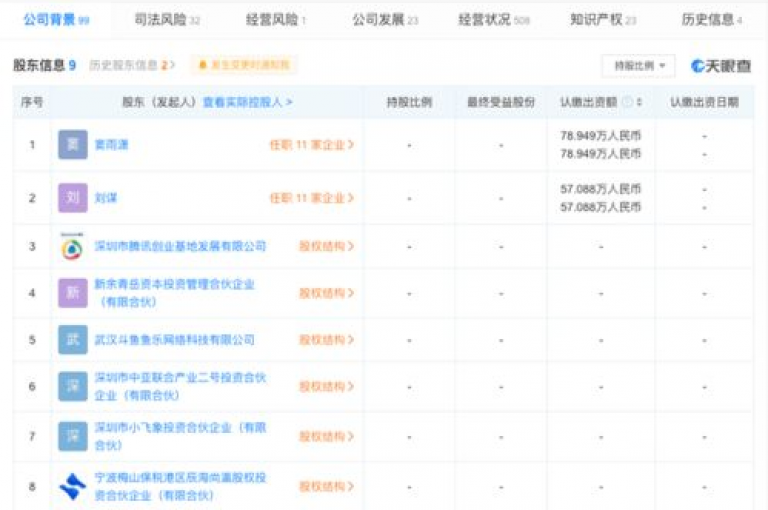Screen dimensions: 768x510
Task: Select the first 78.949万人民币 value in row 1
Action: click(x=600, y=136)
